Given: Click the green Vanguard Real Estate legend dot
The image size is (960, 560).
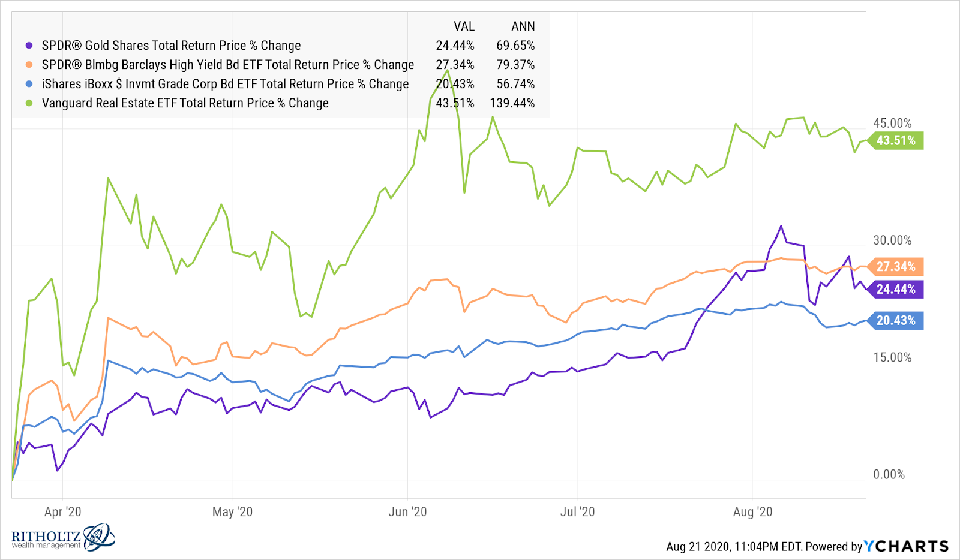Looking at the screenshot, I should pos(29,103).
